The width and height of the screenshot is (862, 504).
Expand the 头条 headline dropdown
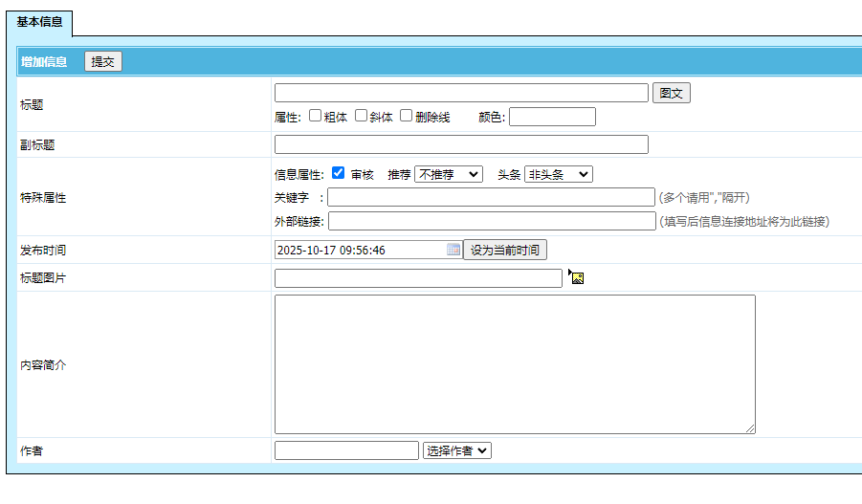pos(558,174)
